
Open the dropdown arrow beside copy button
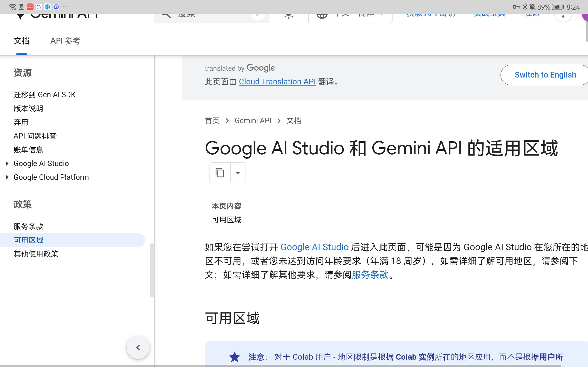(x=238, y=172)
